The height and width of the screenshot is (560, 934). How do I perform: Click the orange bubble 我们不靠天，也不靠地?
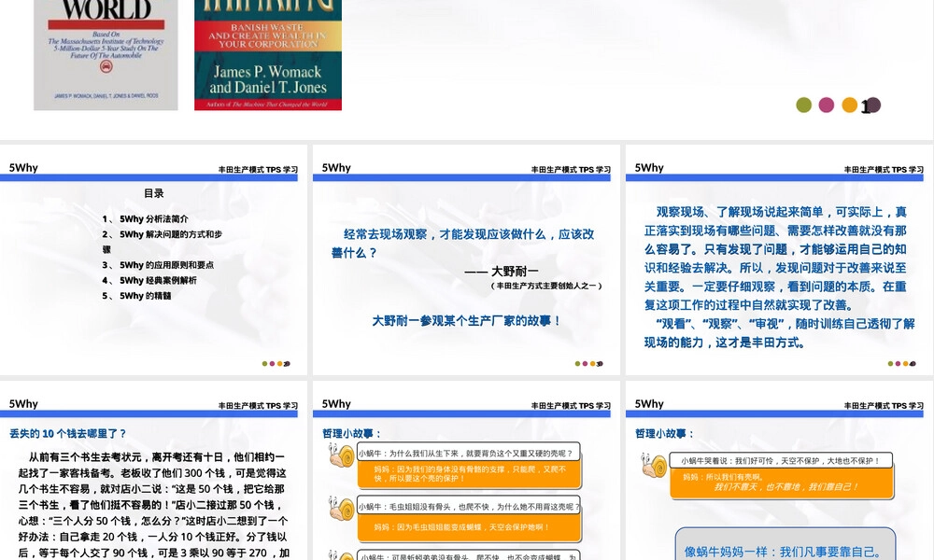tap(782, 483)
